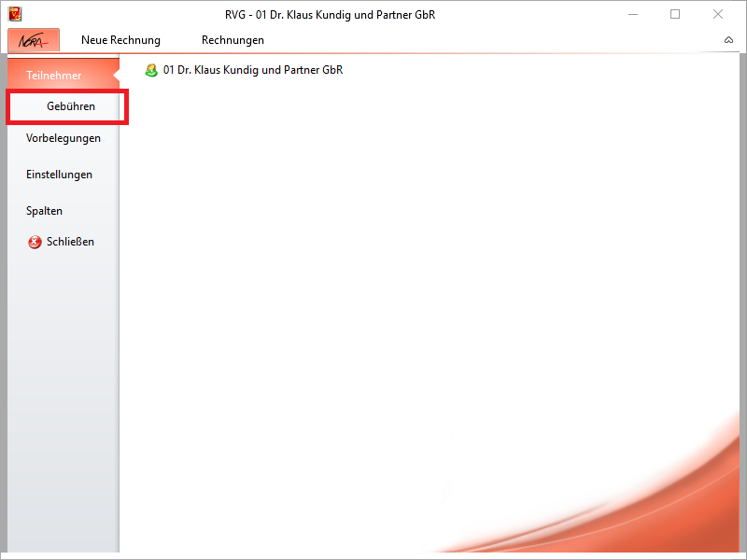Open the Gebühren sidebar entry

[71, 106]
